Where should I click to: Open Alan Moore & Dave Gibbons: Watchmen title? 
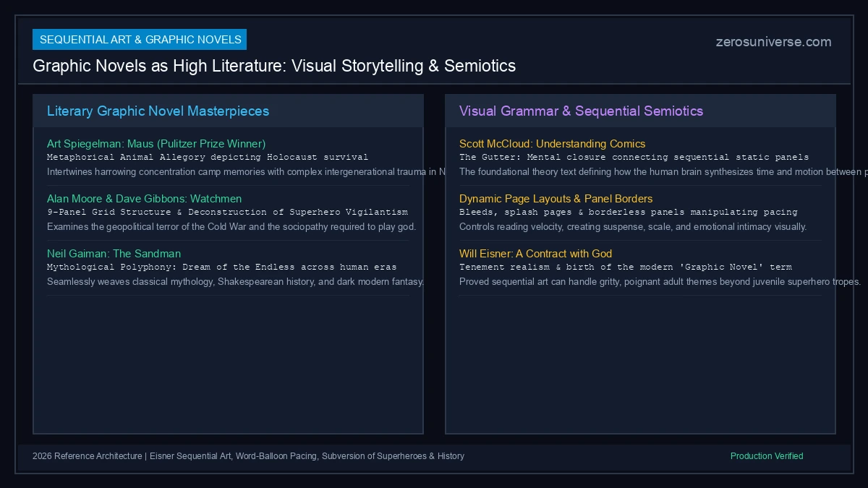[145, 199]
